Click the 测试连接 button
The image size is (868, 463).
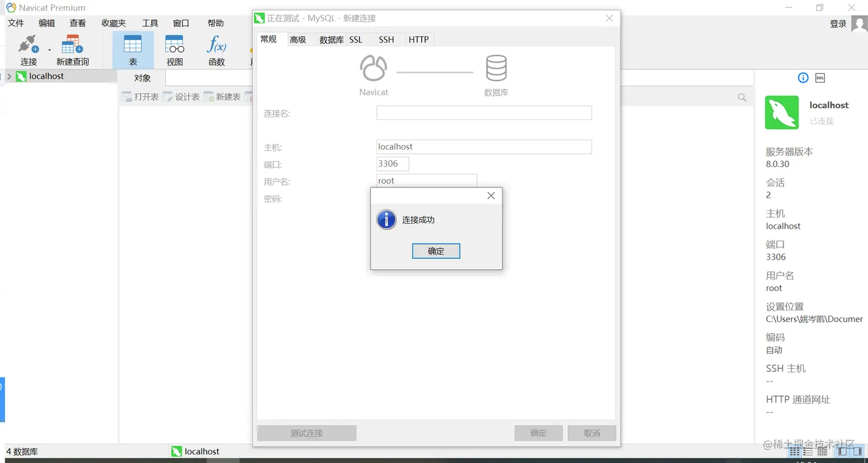tap(307, 433)
